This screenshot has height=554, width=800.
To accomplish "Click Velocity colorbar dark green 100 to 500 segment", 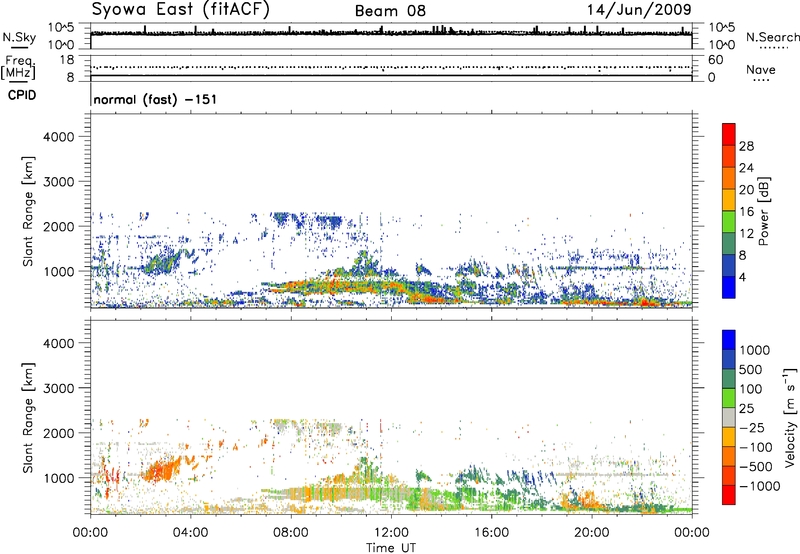I will 729,379.
